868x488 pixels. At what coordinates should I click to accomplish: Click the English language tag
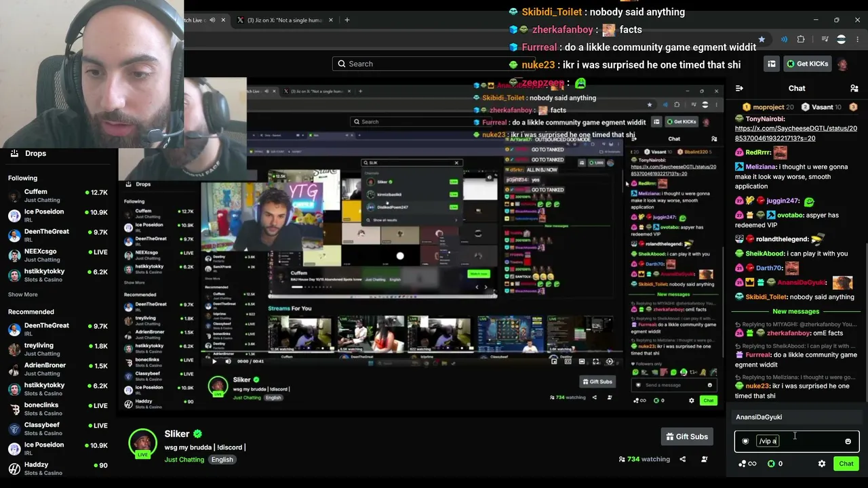[x=222, y=460]
